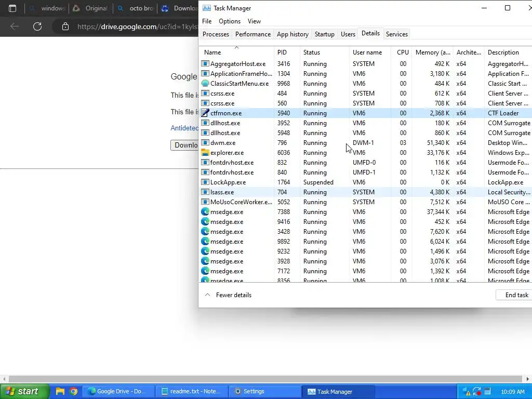
Task: Click the msedge.exe icon for PID 3428
Action: pos(205,231)
